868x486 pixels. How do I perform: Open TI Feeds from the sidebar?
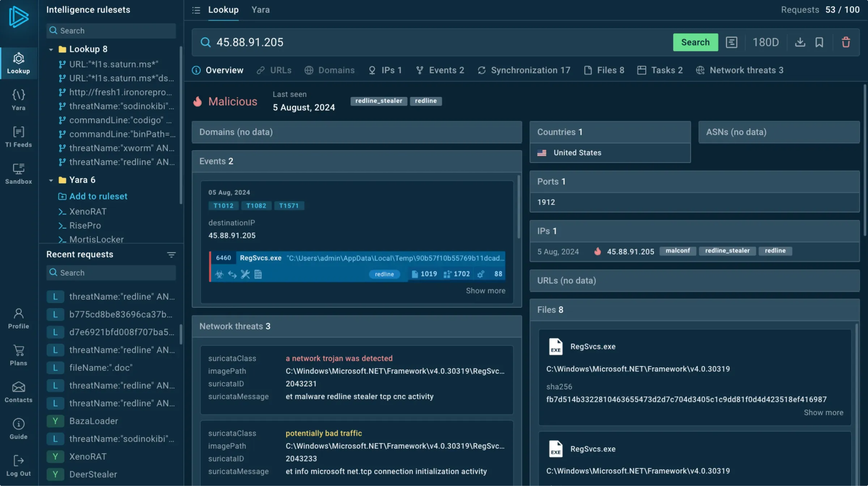click(x=18, y=137)
